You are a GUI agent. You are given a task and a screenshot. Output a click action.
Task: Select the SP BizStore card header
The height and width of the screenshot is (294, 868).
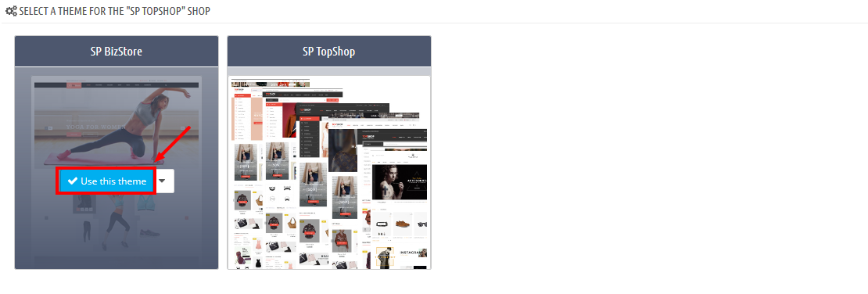[x=117, y=52]
